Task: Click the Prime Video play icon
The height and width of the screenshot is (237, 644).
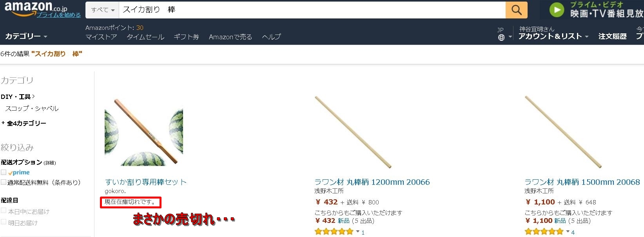Action: (x=557, y=9)
